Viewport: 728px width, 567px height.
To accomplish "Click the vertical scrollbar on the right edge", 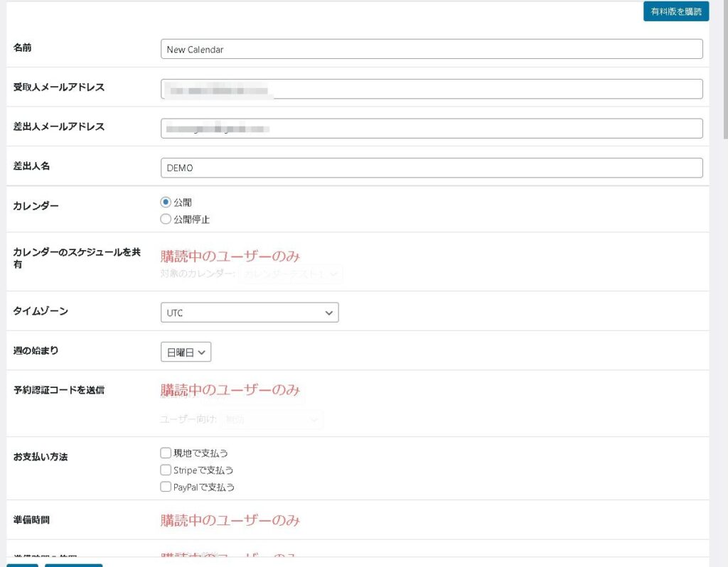I will point(724,71).
